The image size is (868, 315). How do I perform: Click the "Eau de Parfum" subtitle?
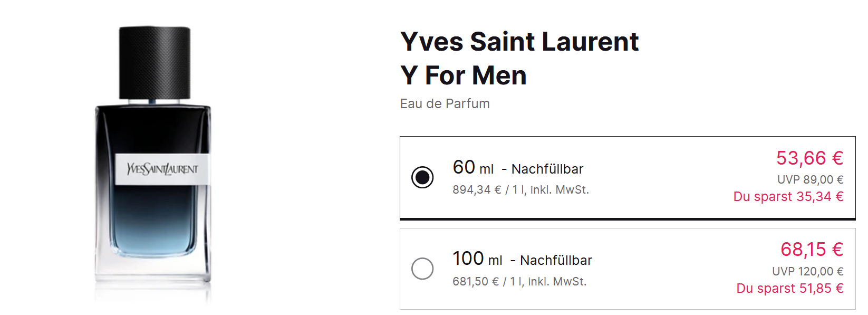click(x=445, y=104)
